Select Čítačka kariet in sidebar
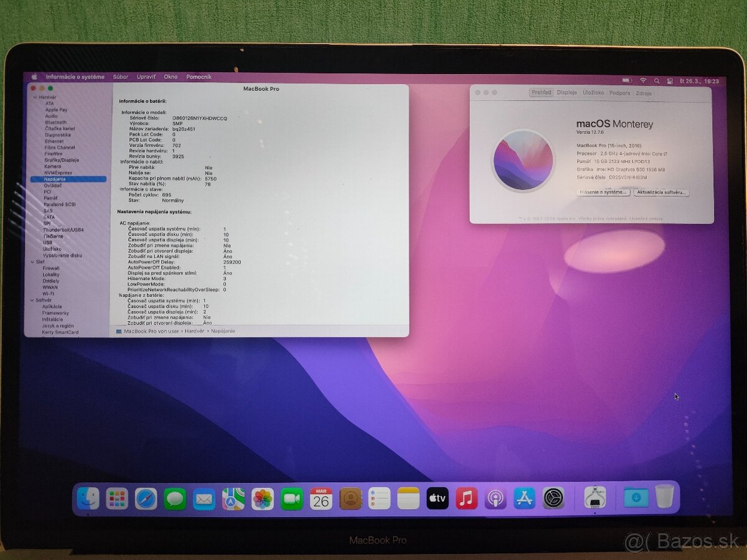747x560 pixels. [x=60, y=128]
